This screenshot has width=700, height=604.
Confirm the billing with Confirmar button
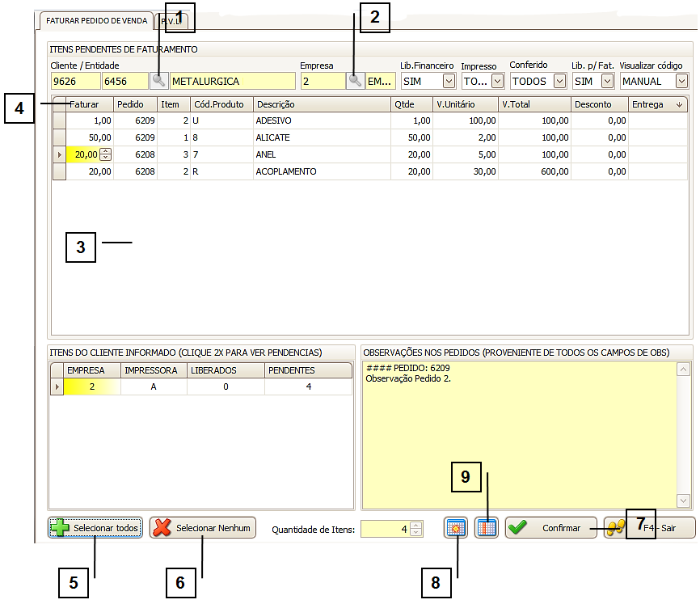click(x=551, y=528)
